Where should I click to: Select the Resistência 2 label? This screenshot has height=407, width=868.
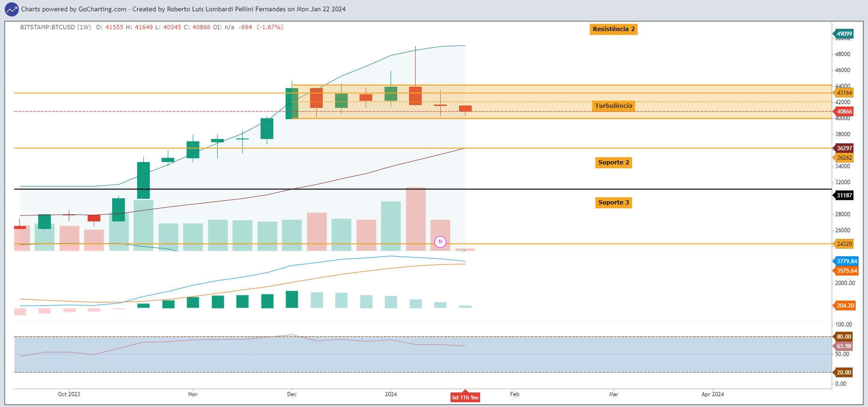tap(614, 29)
